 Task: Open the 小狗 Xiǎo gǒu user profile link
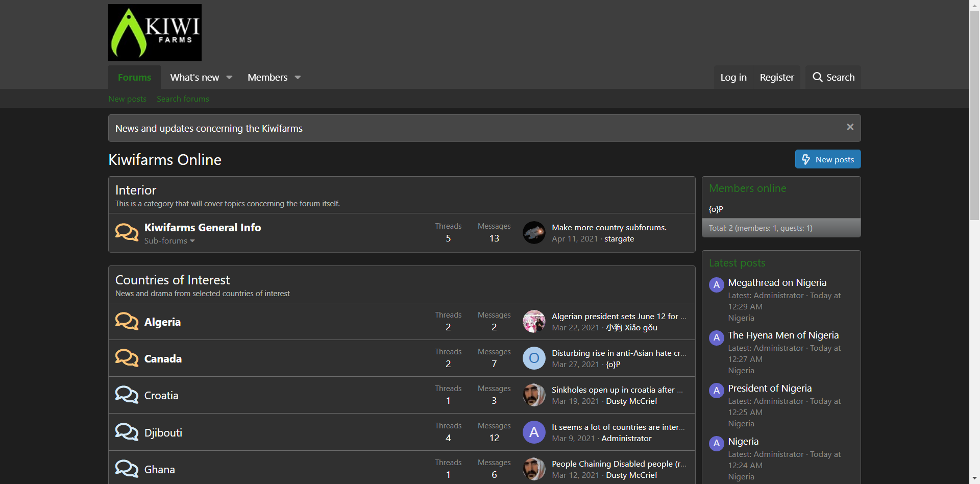pos(631,328)
